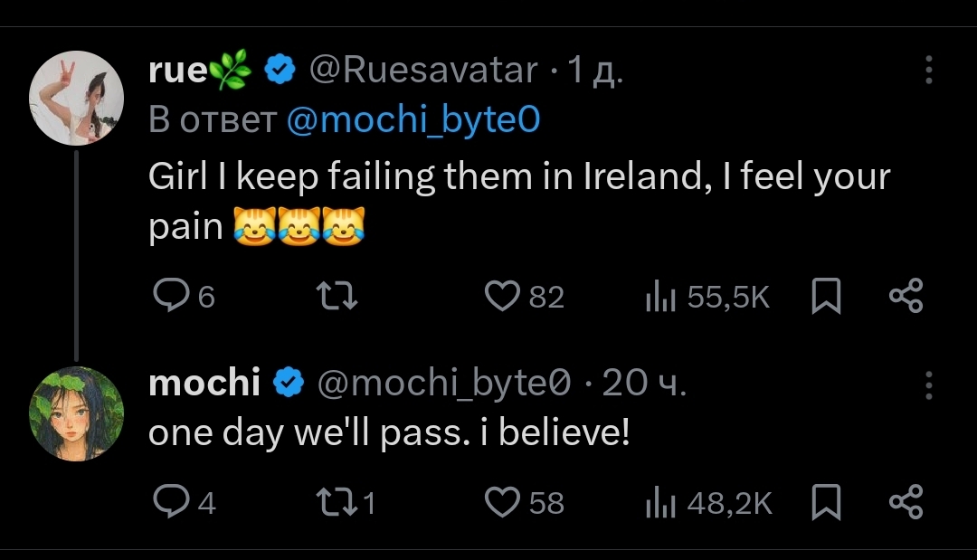Screen dimensions: 977x560
Task: Open more options menu on rue's tweet
Action: click(928, 70)
